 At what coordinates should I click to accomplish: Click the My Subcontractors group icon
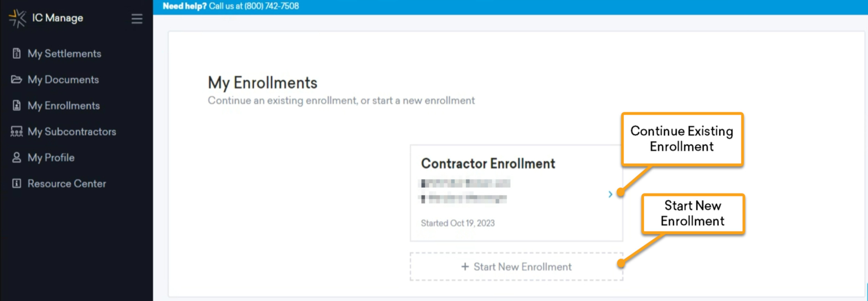tap(16, 132)
